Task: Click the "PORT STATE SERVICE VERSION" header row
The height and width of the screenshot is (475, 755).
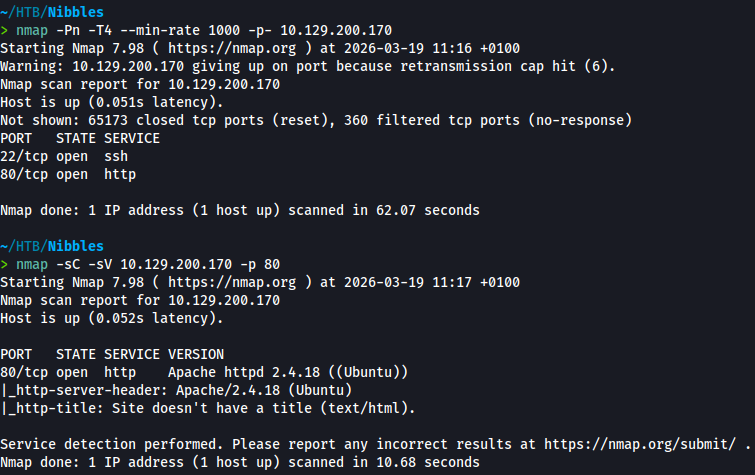Action: [111, 355]
